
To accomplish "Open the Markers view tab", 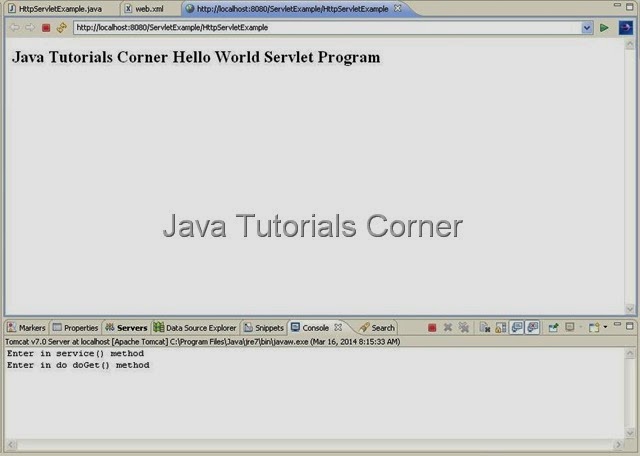I will point(27,327).
